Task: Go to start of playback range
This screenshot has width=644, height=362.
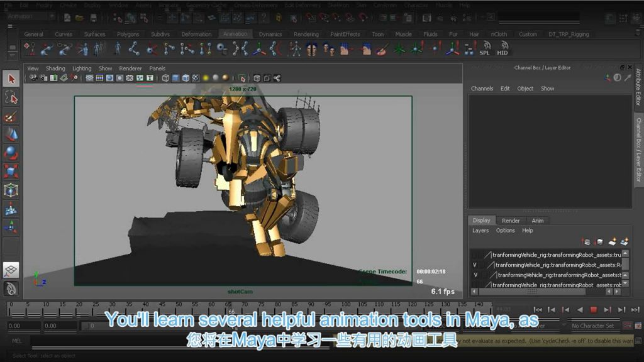Action: click(538, 310)
